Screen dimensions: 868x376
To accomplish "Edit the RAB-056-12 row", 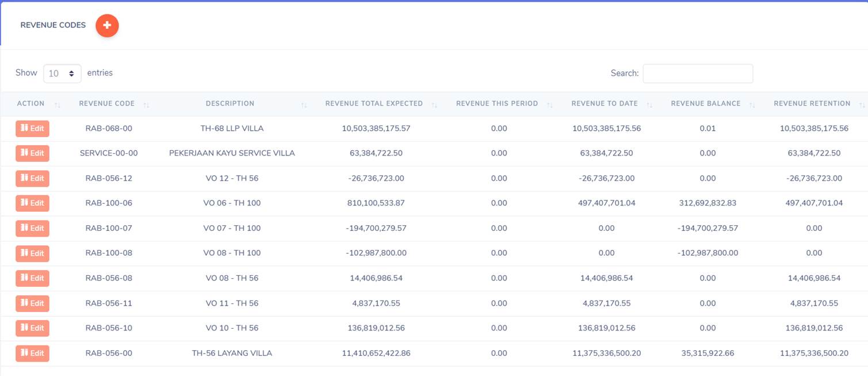I will click(x=32, y=178).
